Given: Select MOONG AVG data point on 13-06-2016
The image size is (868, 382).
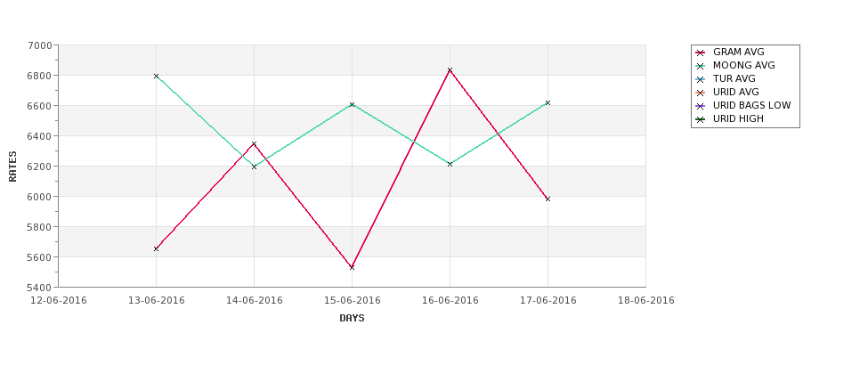Looking at the screenshot, I should coord(156,76).
